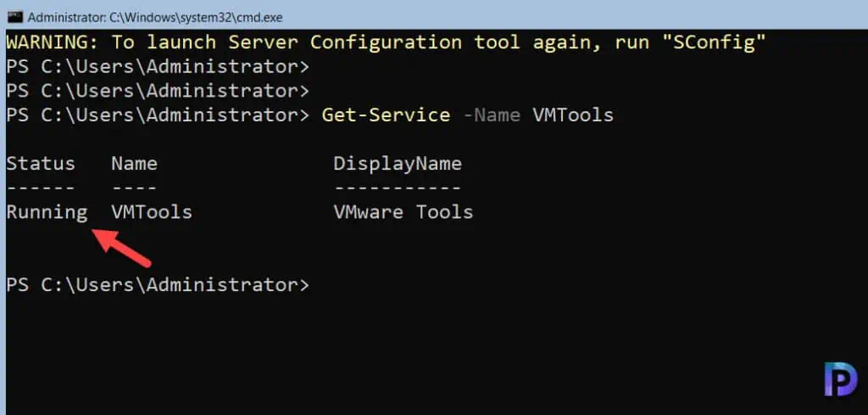868x415 pixels.
Task: Select the 'Get-Service' command text
Action: click(x=386, y=115)
